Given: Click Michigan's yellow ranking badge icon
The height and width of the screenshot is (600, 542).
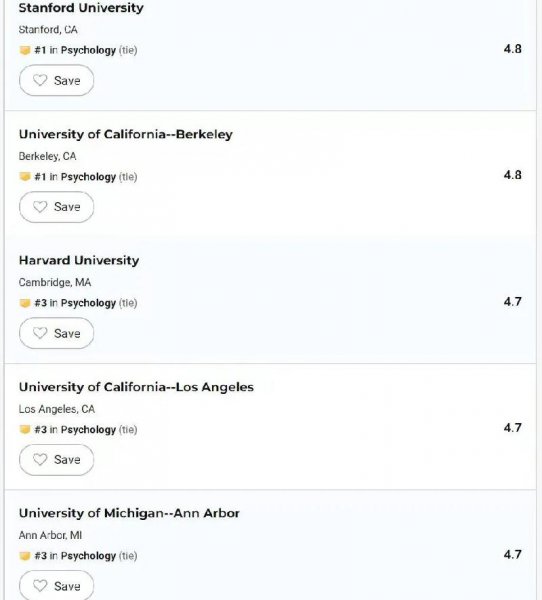Looking at the screenshot, I should point(25,556).
